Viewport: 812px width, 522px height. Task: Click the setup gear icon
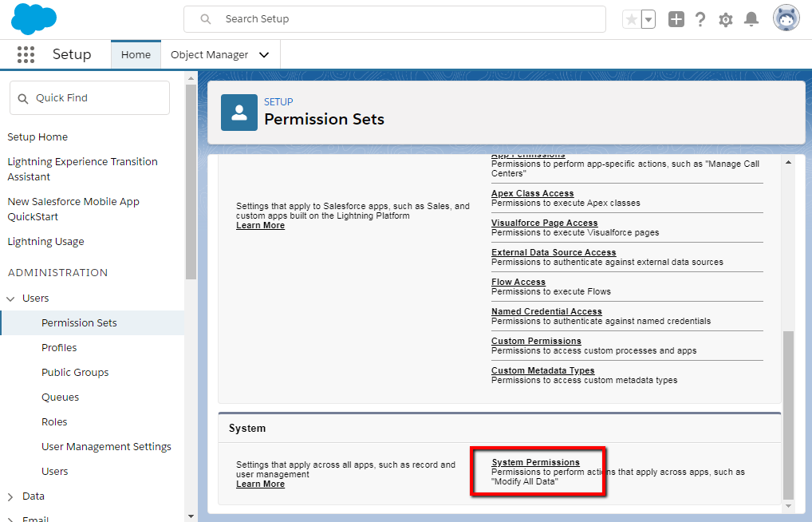pyautogui.click(x=725, y=20)
